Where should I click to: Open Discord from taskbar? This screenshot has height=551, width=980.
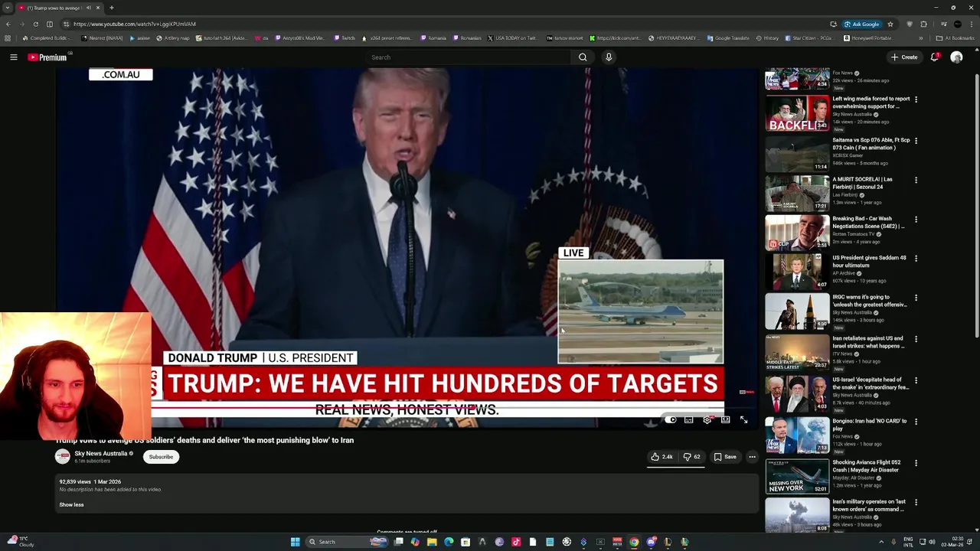651,542
